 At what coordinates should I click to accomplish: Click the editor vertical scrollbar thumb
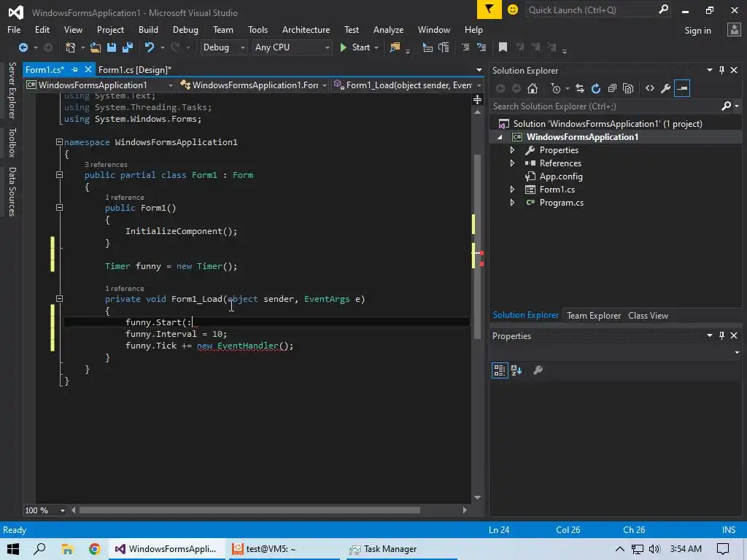(477, 246)
